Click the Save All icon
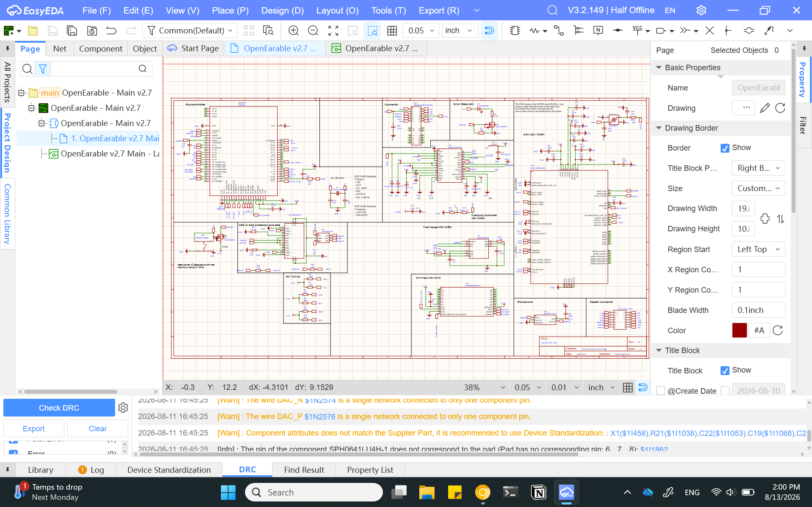 coord(72,30)
